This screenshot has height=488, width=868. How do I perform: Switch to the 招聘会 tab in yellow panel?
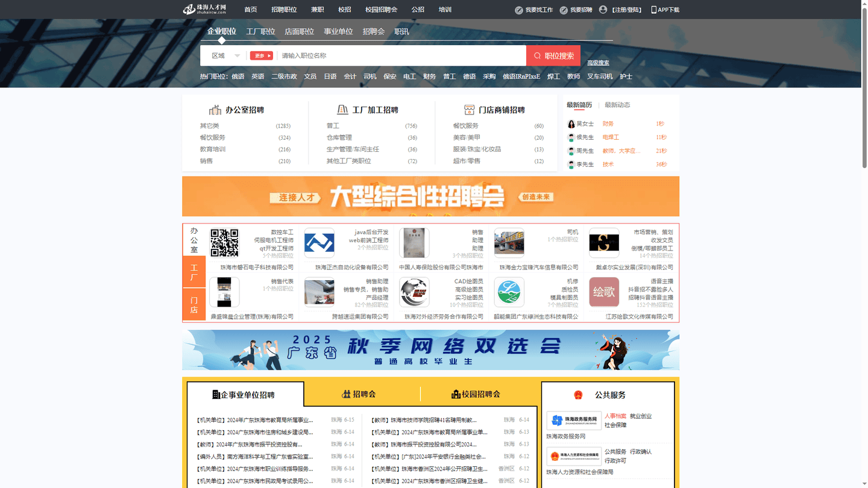tap(359, 394)
